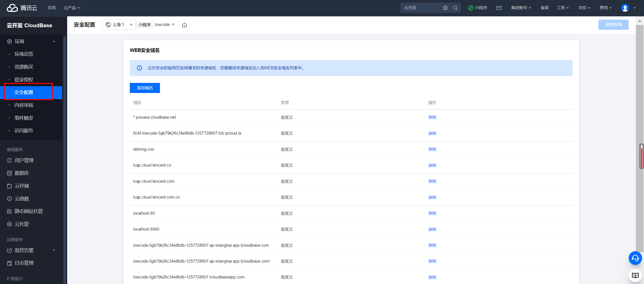This screenshot has width=644, height=284.
Task: Select 登录授权 in the sidebar
Action: [x=24, y=80]
